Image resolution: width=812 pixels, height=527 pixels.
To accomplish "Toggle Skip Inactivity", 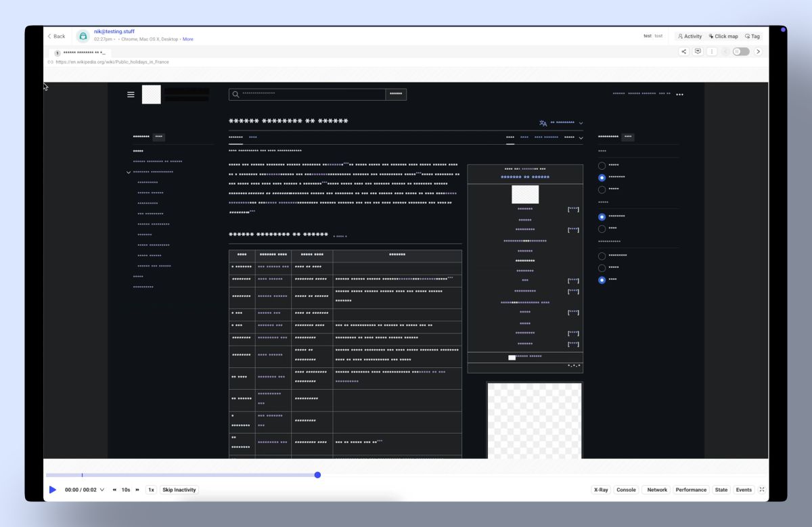I will pyautogui.click(x=179, y=490).
